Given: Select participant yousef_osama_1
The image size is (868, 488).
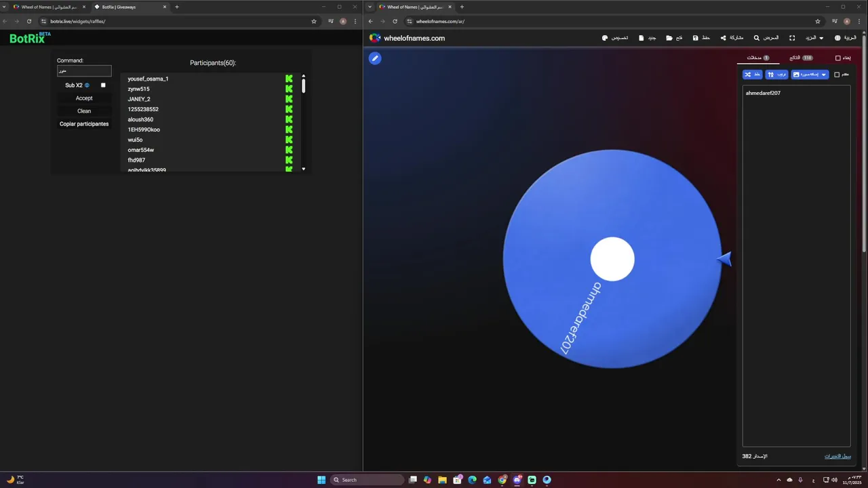Looking at the screenshot, I should tap(148, 79).
